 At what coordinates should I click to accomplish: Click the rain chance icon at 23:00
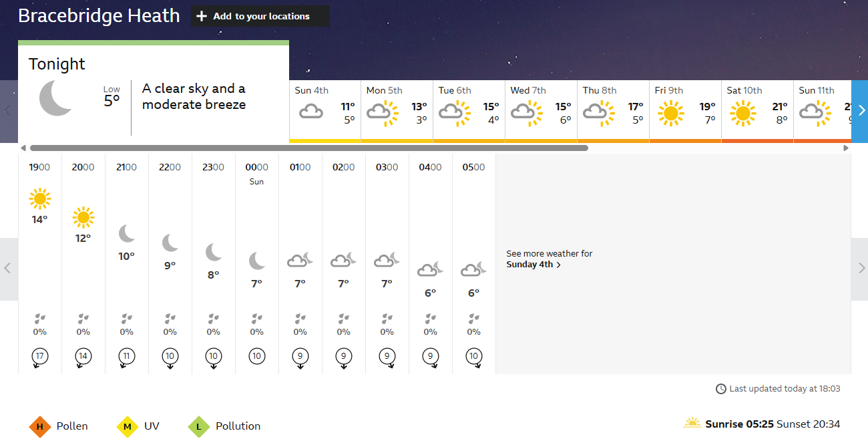pyautogui.click(x=214, y=319)
